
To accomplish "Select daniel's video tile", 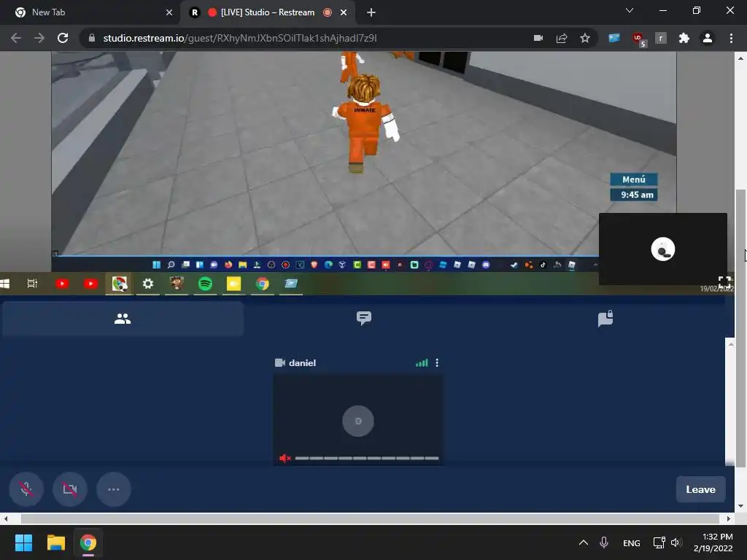I will tap(358, 421).
